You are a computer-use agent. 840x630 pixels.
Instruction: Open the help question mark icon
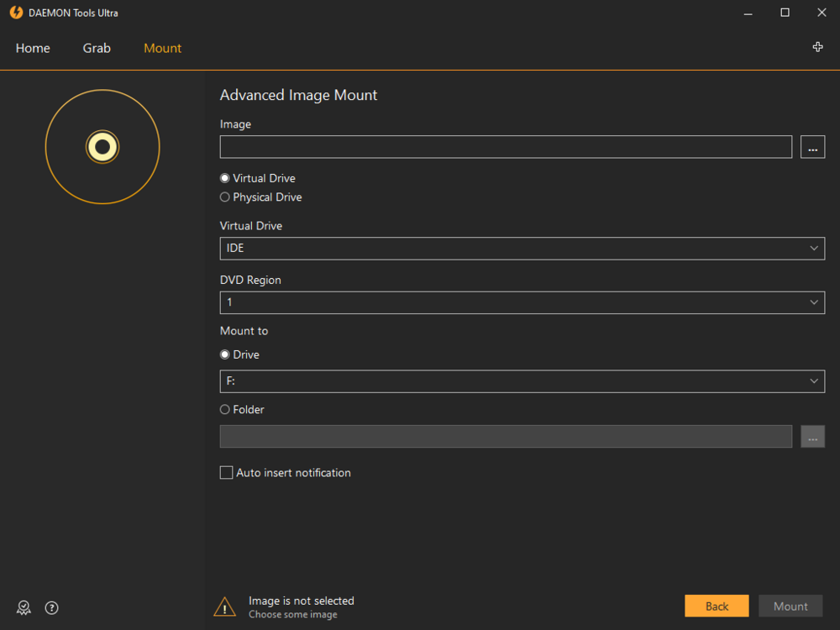pos(51,608)
